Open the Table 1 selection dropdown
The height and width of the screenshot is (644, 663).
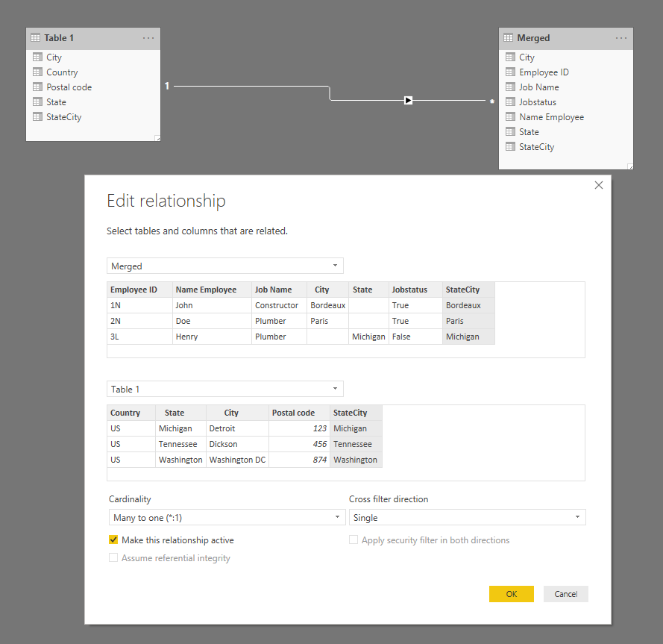pos(225,389)
